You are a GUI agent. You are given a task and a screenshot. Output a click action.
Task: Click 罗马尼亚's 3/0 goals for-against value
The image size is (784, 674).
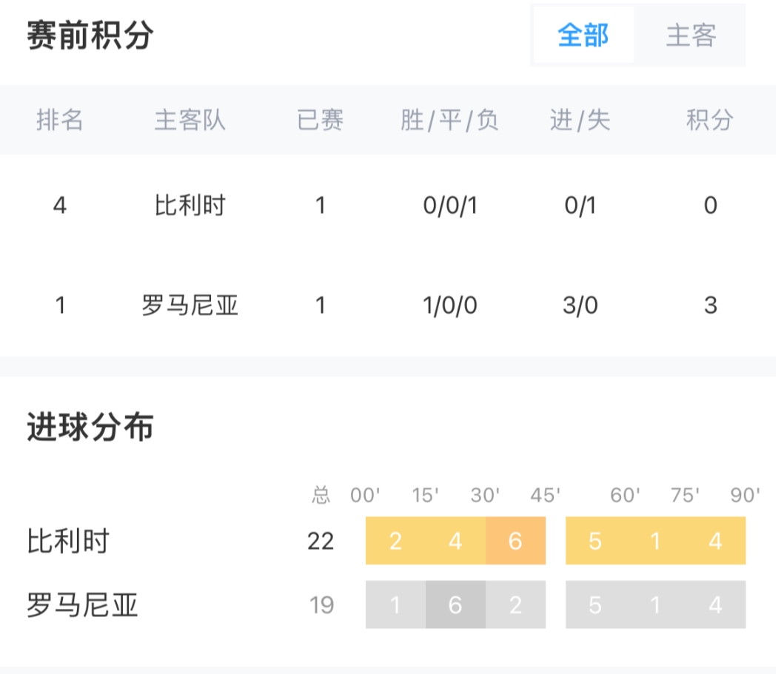580,305
